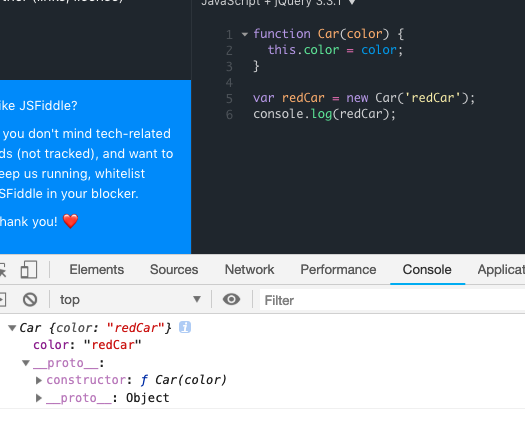Switch to the Elements tab
The width and height of the screenshot is (525, 433).
(x=96, y=270)
